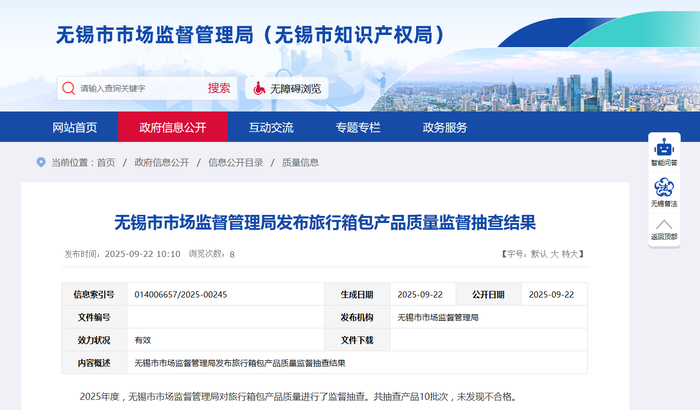
Task: Click the location pin icon in breadcrumb
Action: click(x=41, y=162)
